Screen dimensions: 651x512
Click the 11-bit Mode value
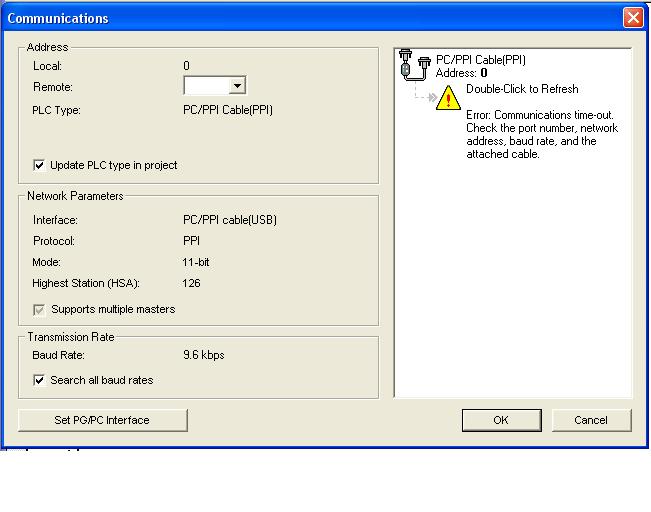click(x=197, y=262)
